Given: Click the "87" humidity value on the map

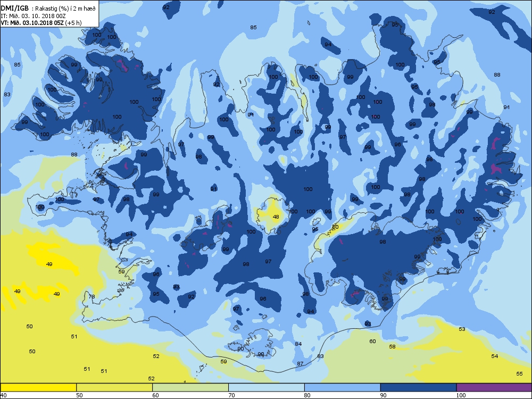Looking at the screenshot, I should coord(300,364).
